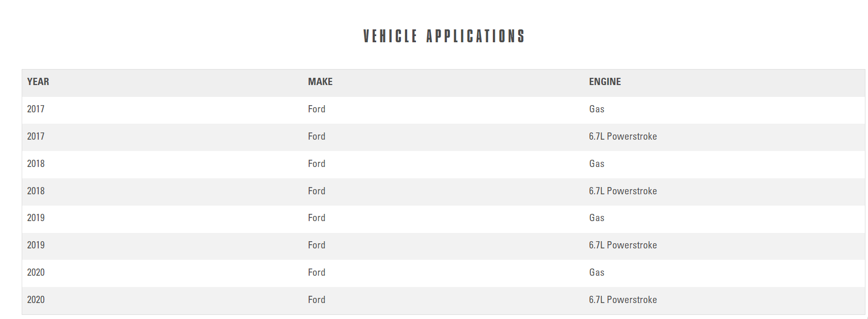868x319 pixels.
Task: Select Ford cell in 2018 Gas row
Action: [316, 164]
